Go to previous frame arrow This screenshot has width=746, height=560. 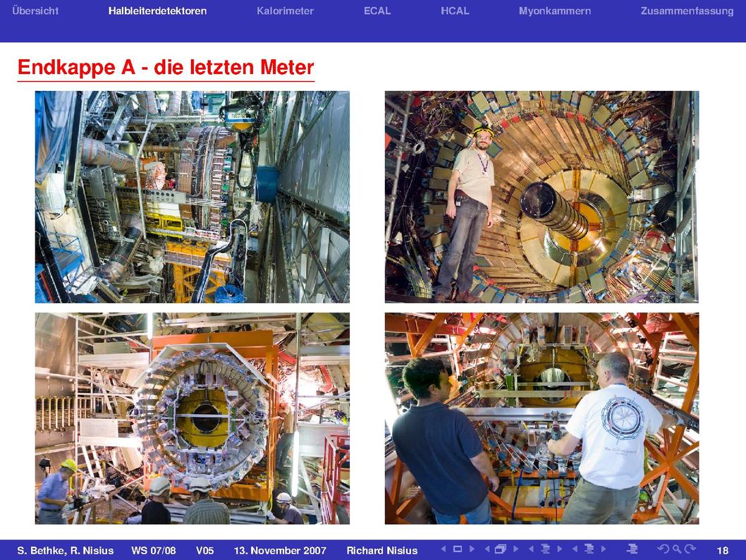pyautogui.click(x=487, y=549)
